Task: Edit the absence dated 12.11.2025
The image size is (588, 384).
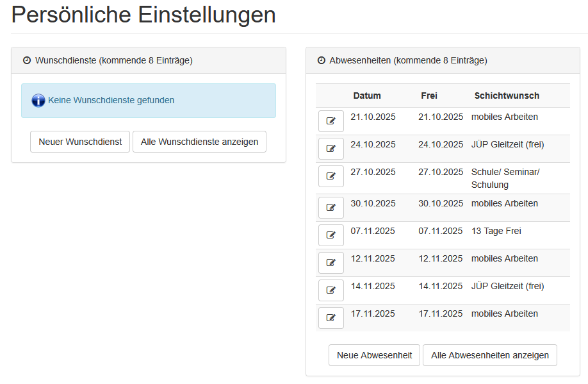Action: pos(331,262)
